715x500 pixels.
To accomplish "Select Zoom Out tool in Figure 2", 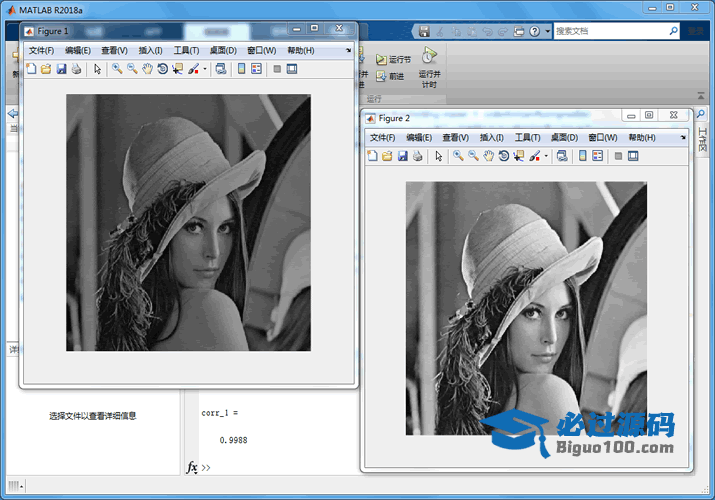I will click(x=473, y=156).
